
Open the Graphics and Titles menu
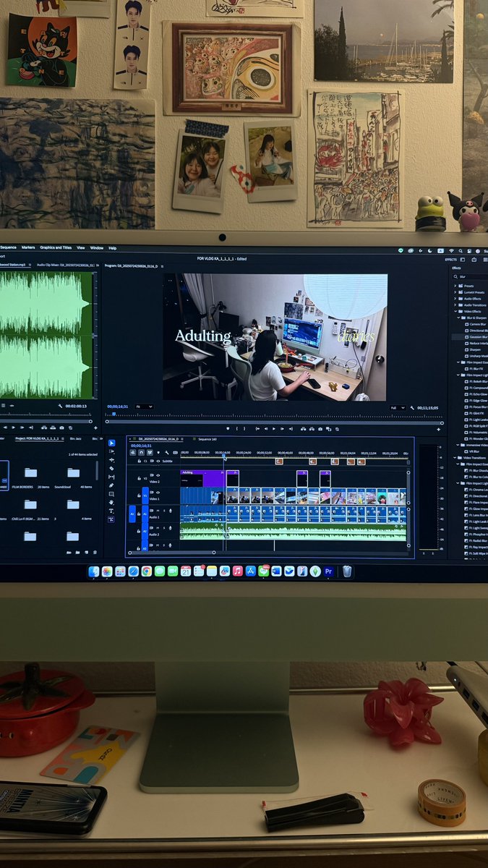point(56,247)
